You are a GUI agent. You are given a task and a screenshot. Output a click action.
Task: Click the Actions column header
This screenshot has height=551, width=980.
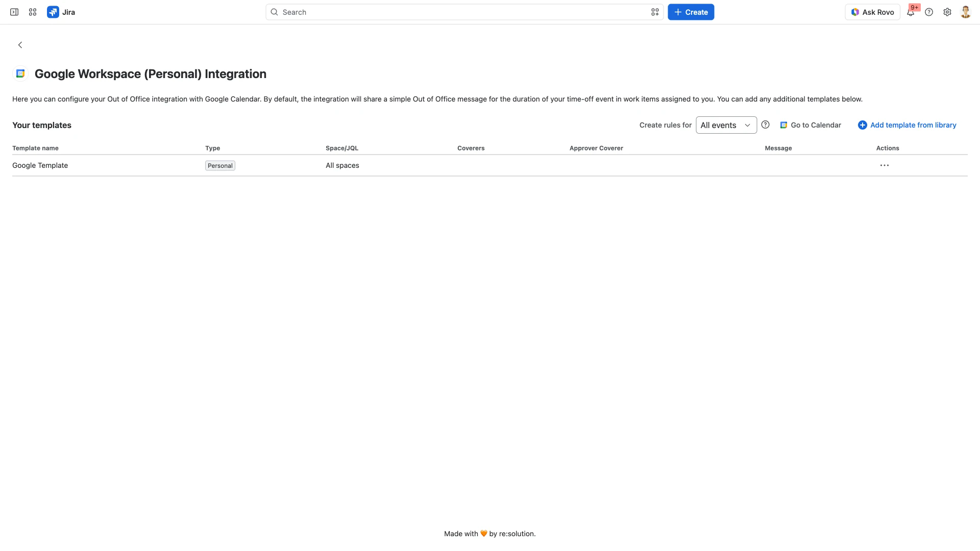click(x=888, y=148)
